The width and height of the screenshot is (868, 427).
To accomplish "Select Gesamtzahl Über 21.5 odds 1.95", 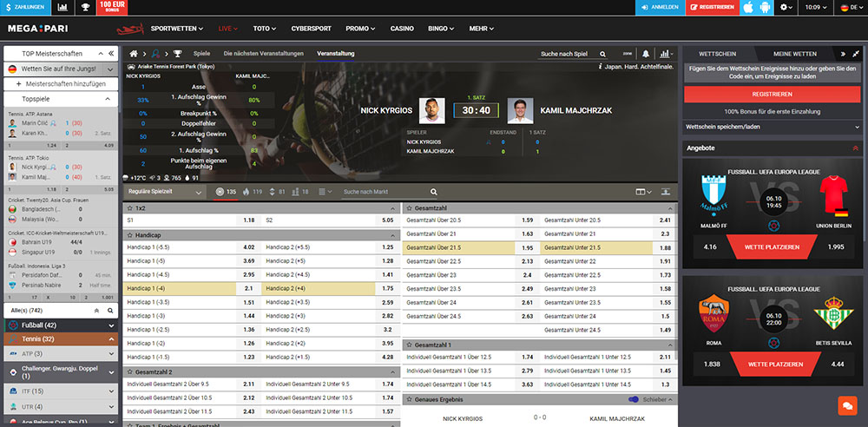I will click(x=527, y=247).
